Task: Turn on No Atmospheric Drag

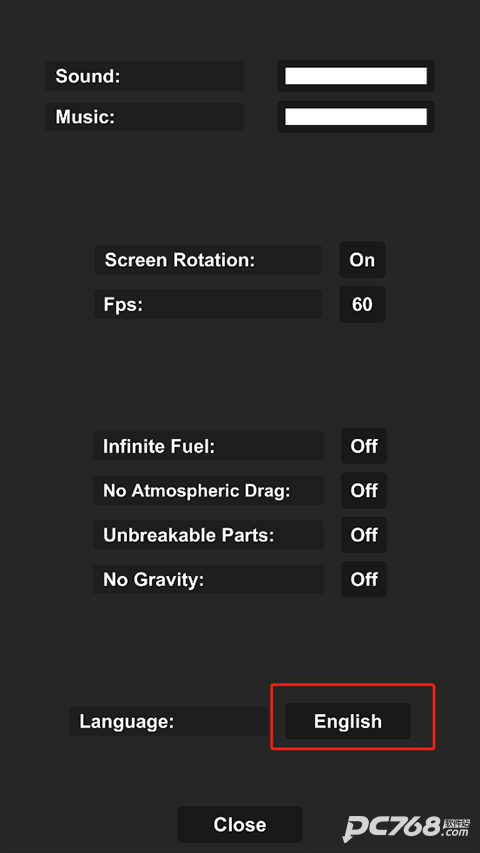Action: point(364,490)
